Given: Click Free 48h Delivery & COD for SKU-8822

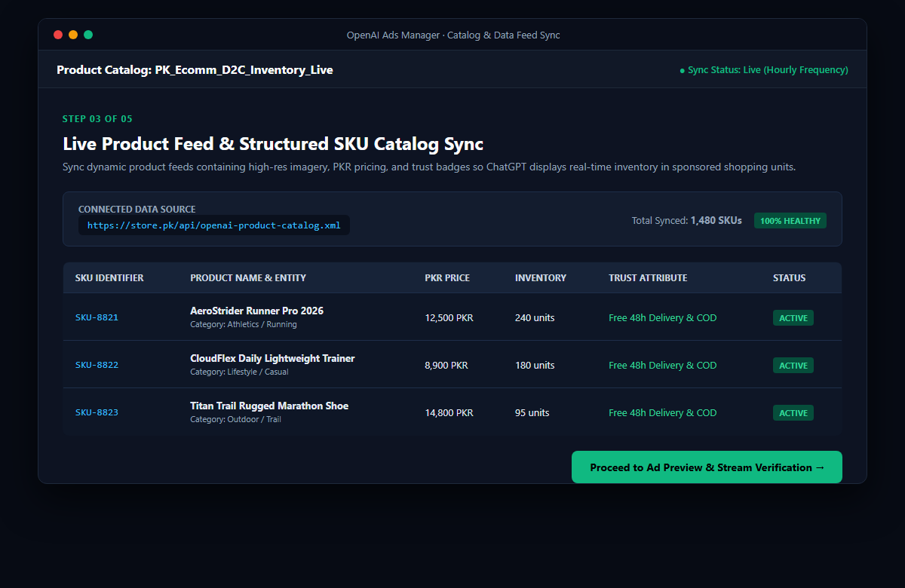Looking at the screenshot, I should (663, 366).
